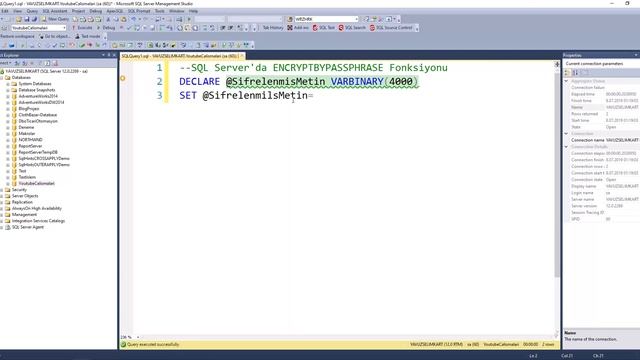Select the ClothBazar-Database item
The height and width of the screenshot is (360, 640).
coord(38,115)
